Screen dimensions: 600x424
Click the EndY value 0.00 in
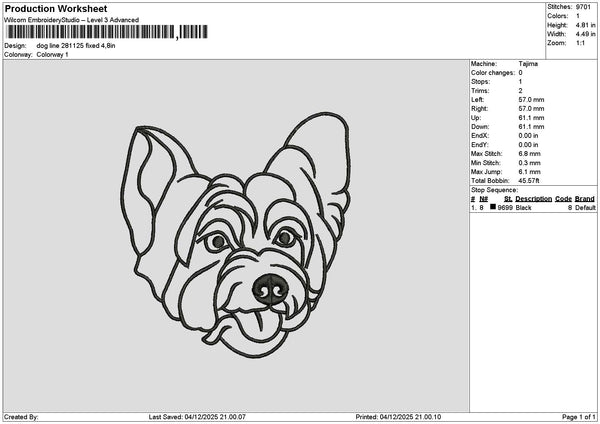[x=528, y=145]
